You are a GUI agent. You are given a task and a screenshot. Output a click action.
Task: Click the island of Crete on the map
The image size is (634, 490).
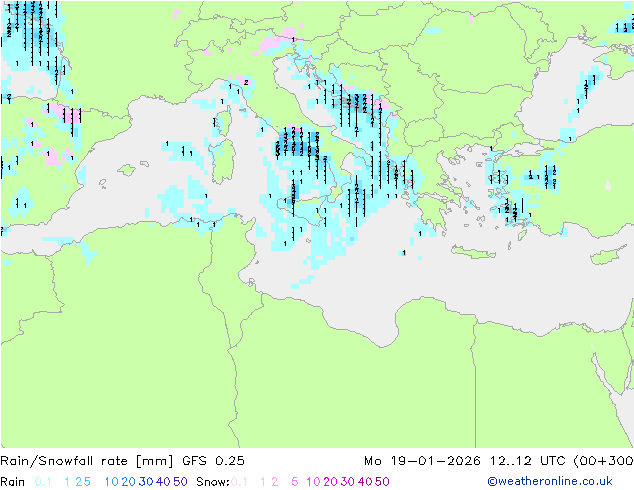[473, 252]
